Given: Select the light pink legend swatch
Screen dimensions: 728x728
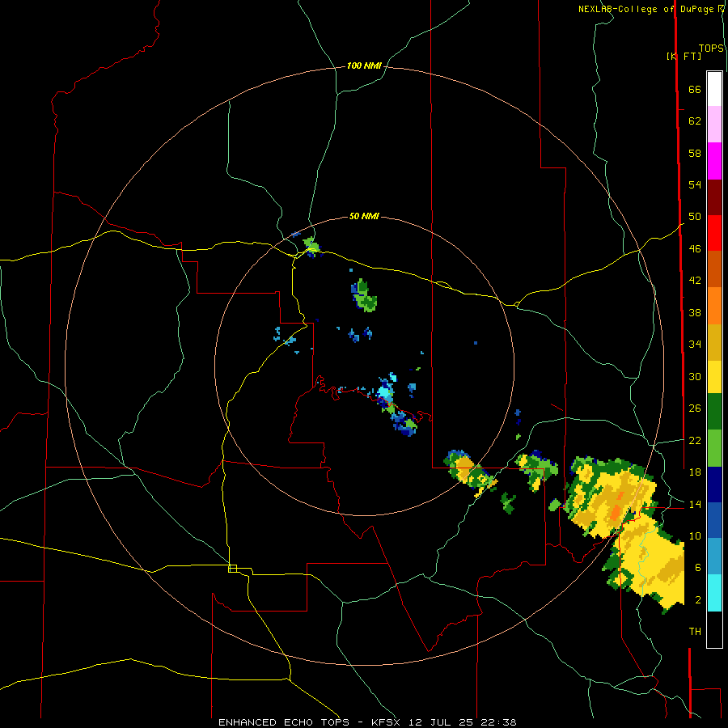Looking at the screenshot, I should click(x=714, y=124).
